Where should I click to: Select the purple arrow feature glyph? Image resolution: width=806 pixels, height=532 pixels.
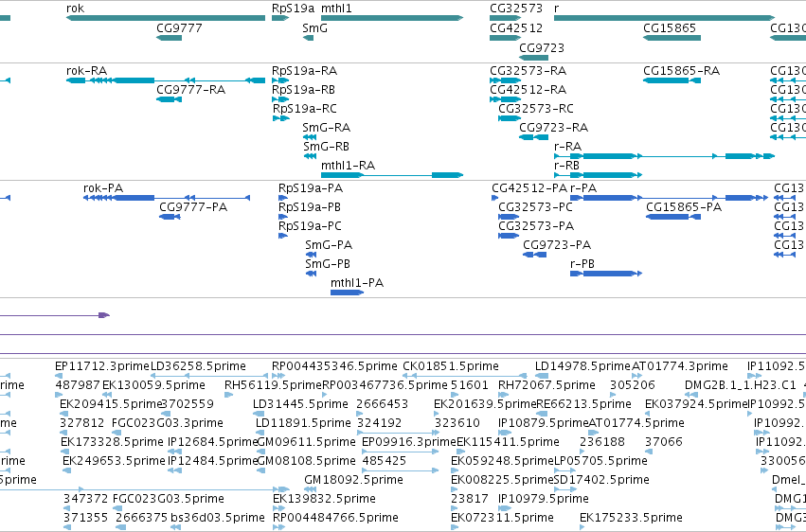click(104, 315)
